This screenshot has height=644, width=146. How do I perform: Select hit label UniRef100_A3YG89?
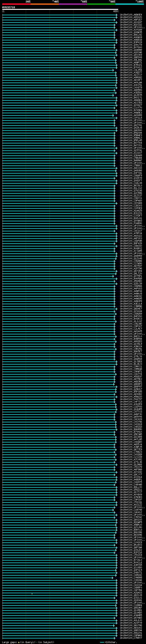(x=131, y=30)
